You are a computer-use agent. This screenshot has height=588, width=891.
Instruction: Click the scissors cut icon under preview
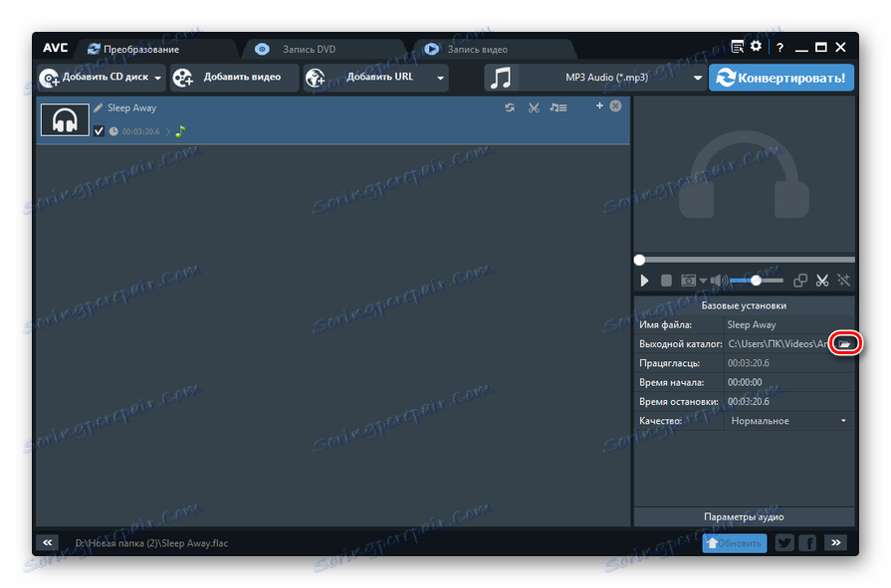coord(822,281)
